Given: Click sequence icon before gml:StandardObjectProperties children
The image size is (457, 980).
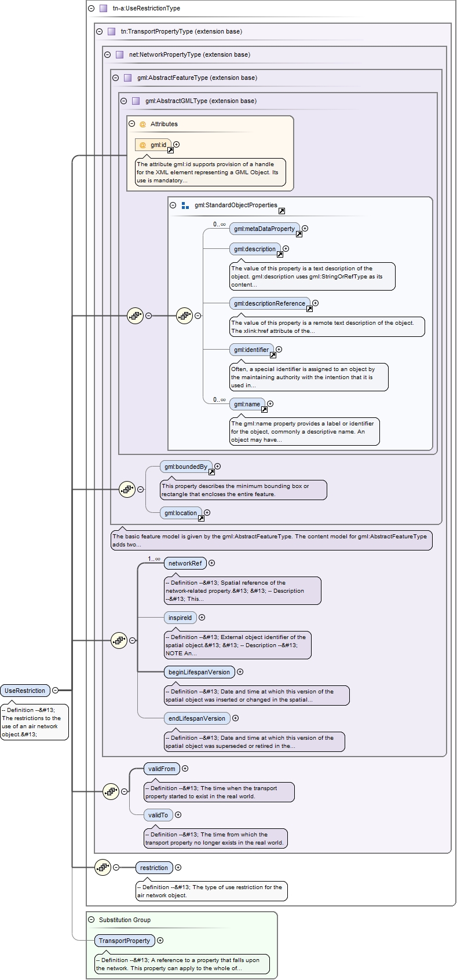Looking at the screenshot, I should click(185, 316).
